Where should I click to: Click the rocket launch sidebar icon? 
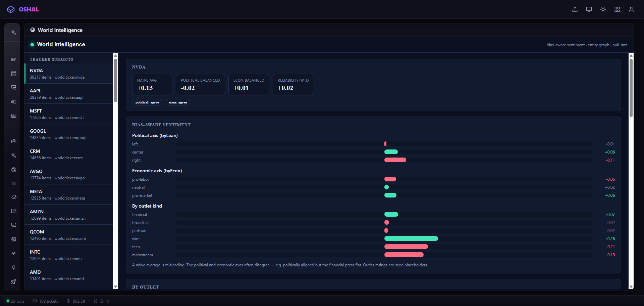14,281
